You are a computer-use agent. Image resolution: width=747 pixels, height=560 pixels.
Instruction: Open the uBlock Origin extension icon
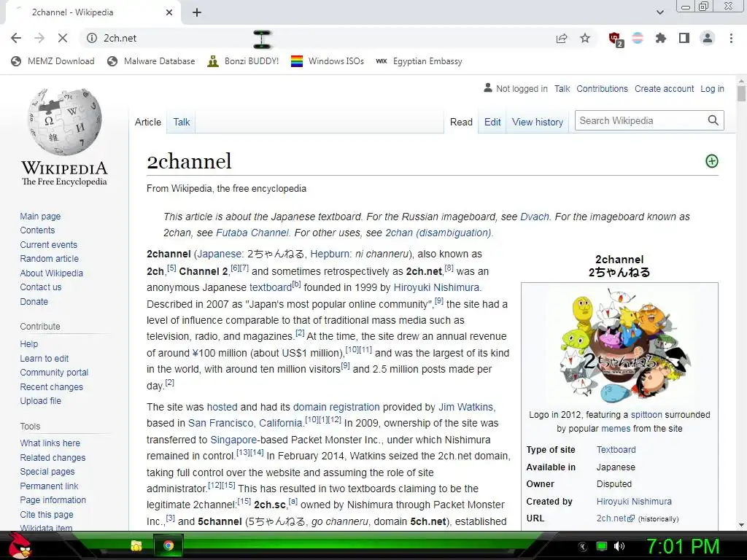click(615, 39)
